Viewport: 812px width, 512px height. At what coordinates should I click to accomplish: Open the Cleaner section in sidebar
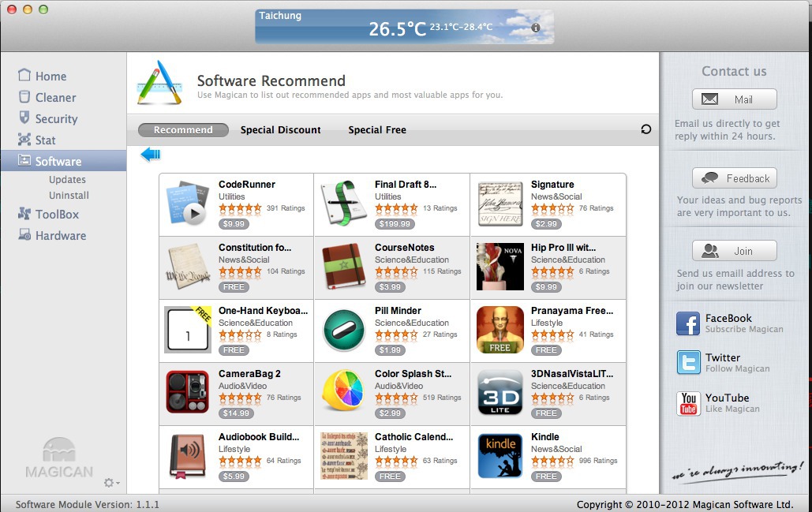point(47,97)
